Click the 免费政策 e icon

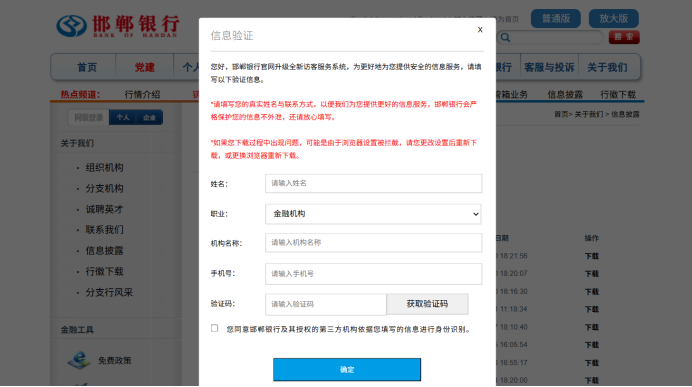[79, 360]
